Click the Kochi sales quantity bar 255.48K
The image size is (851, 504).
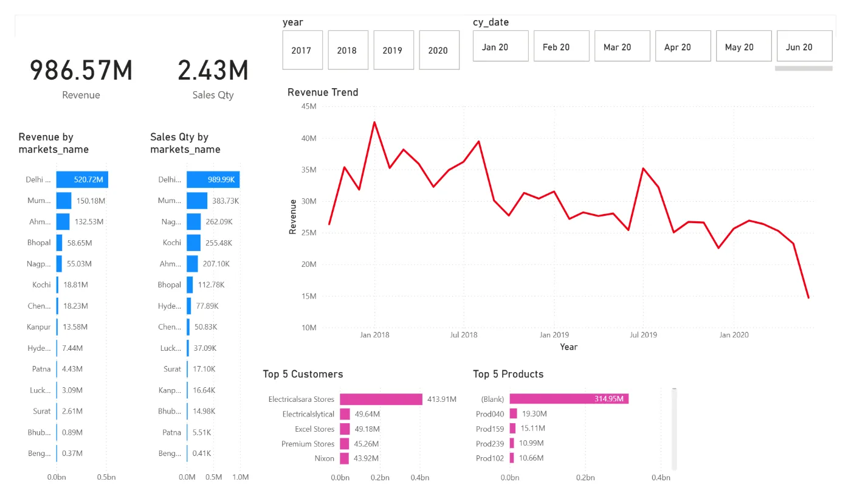(x=193, y=243)
